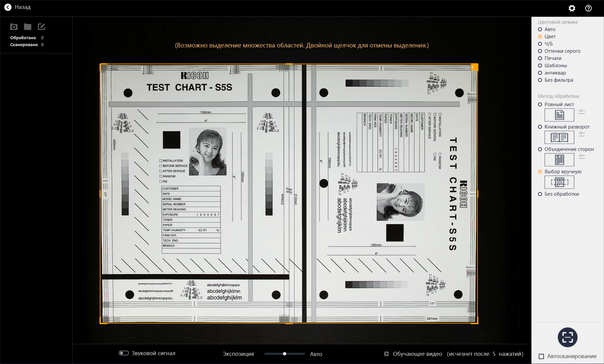This screenshot has width=604, height=364.
Task: Enable the Автосканирование checkbox
Action: pyautogui.click(x=541, y=356)
